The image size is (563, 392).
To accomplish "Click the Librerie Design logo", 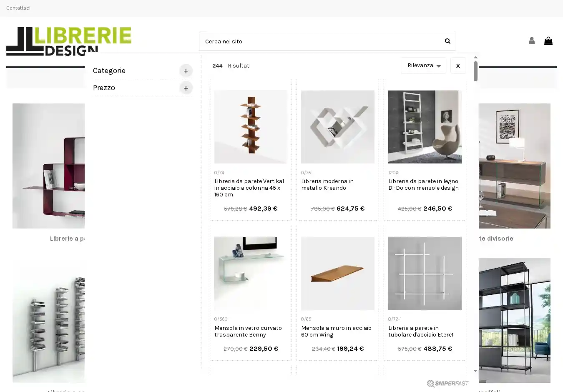I will (69, 41).
